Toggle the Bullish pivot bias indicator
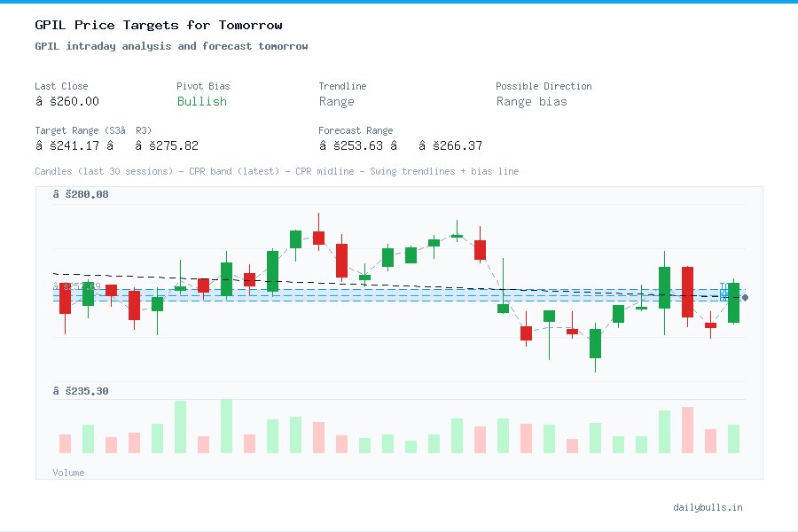 (x=201, y=102)
